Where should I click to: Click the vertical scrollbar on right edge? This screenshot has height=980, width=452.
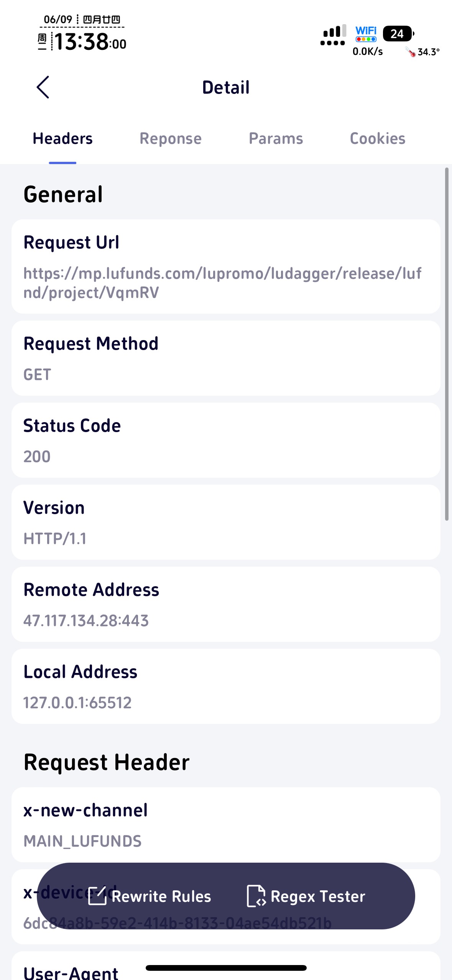[447, 344]
